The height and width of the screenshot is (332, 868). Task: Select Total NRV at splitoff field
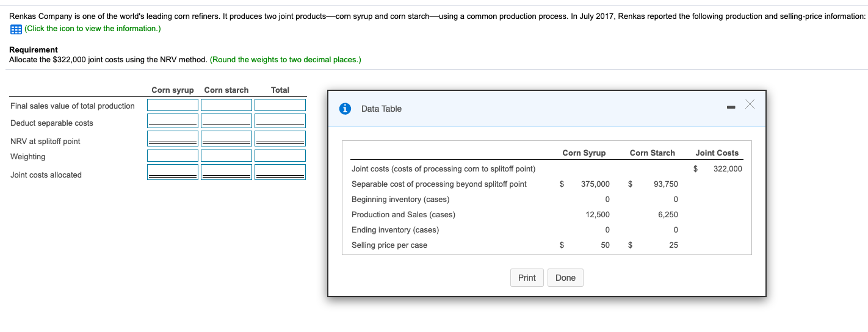[280, 138]
